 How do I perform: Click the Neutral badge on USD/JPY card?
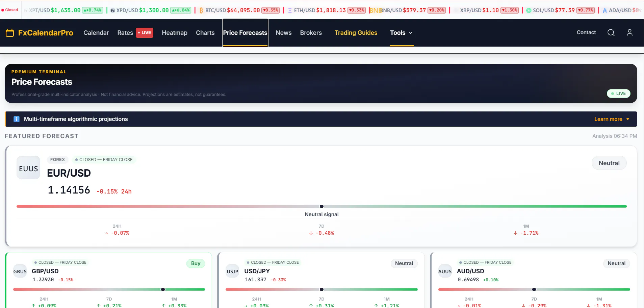point(404,263)
